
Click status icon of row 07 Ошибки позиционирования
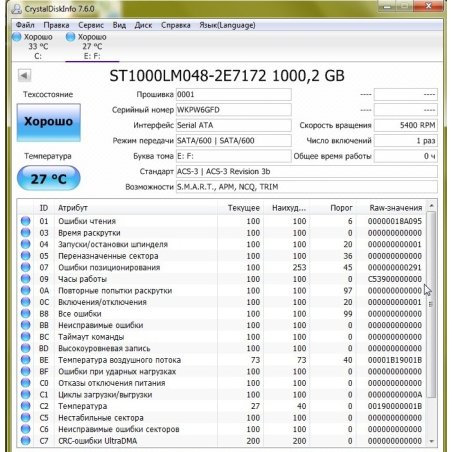[x=26, y=267]
